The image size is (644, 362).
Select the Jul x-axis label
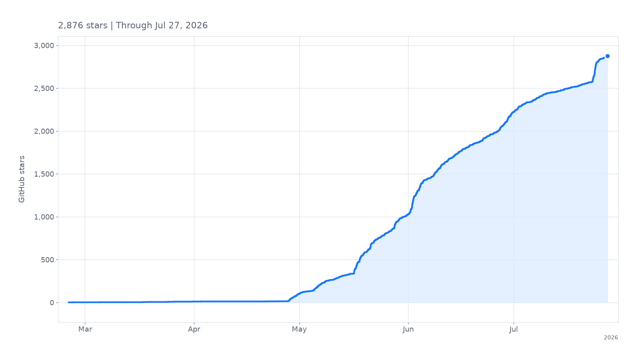tap(514, 329)
